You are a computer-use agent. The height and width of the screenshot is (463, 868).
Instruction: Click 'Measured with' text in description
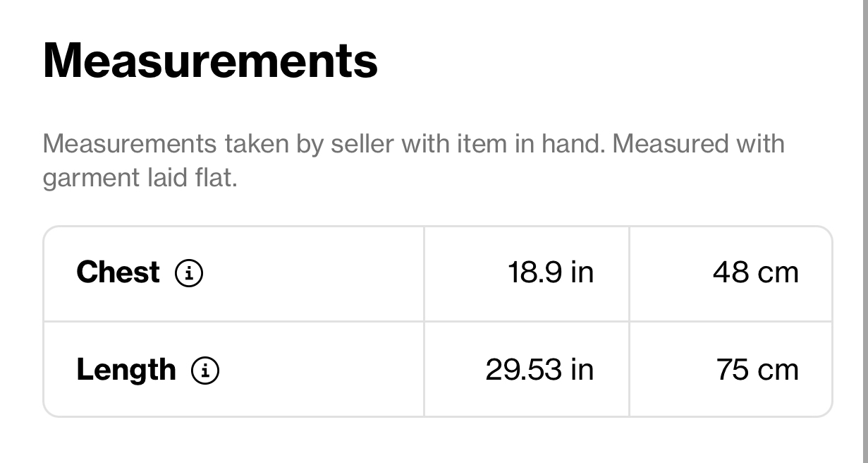[698, 144]
